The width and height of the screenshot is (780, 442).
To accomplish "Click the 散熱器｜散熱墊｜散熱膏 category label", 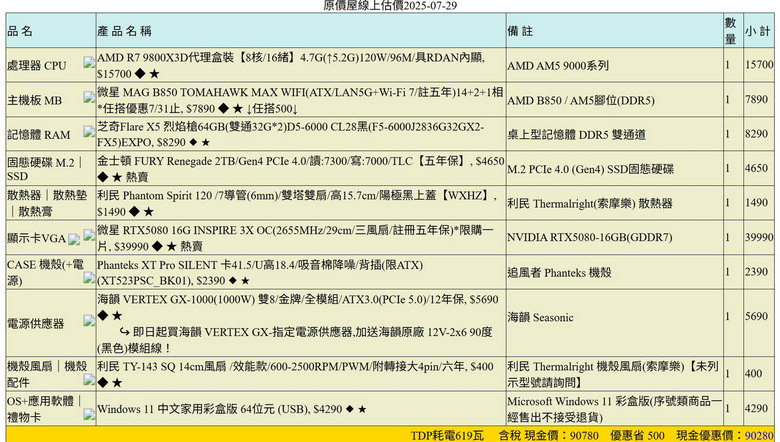I will point(47,203).
